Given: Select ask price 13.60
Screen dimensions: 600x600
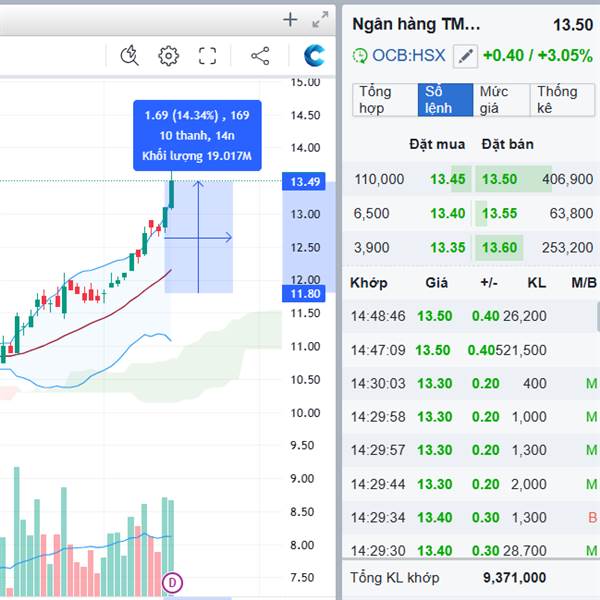Looking at the screenshot, I should pos(499,248).
